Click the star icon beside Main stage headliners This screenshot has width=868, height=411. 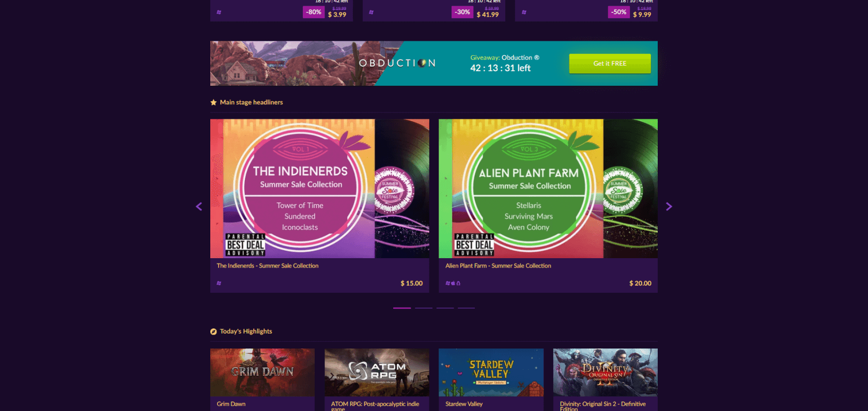click(213, 102)
